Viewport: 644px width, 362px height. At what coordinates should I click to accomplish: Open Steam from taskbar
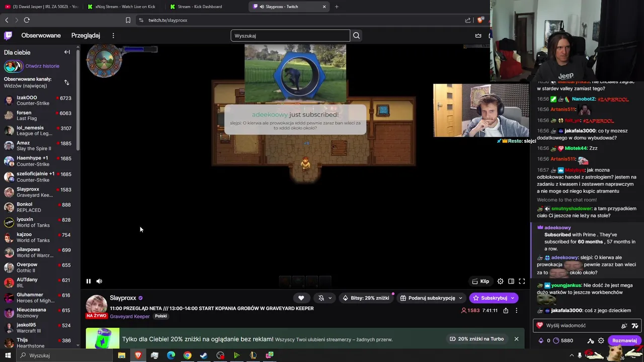coord(204,355)
